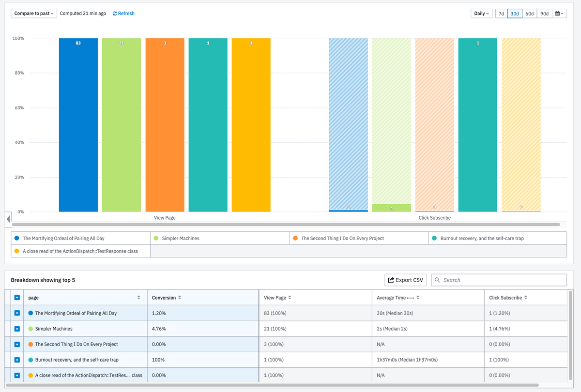
Task: Click the blue action icon beside 'Simpler Machines'
Action: click(17, 328)
